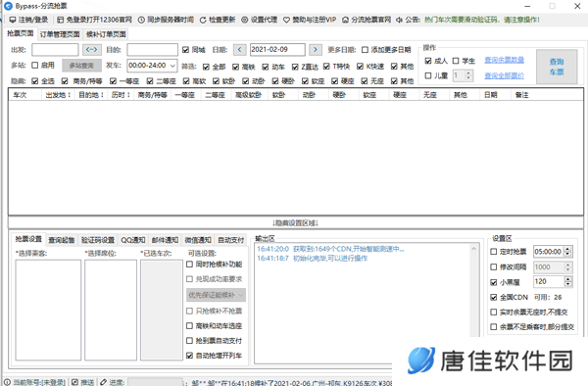Click the 注销/登录 monitor icon
The height and width of the screenshot is (386, 588).
(x=13, y=20)
